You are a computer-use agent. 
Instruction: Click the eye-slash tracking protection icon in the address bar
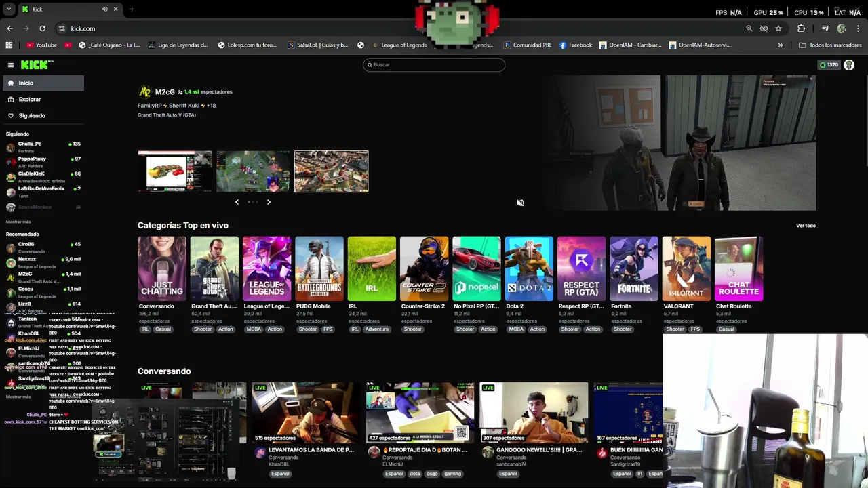tap(764, 28)
